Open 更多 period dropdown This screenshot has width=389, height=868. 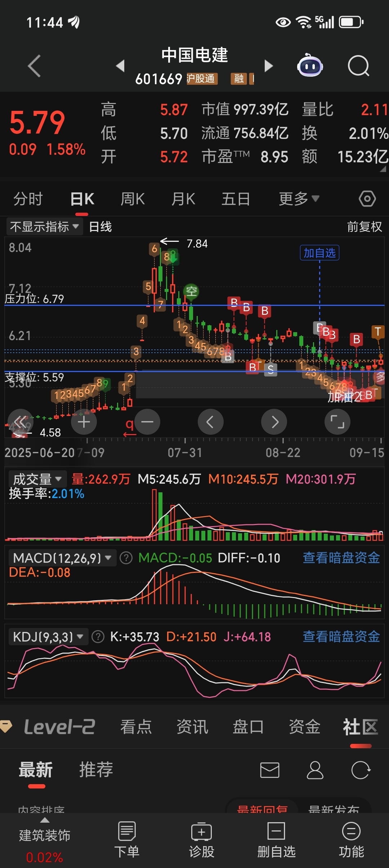coord(299,199)
